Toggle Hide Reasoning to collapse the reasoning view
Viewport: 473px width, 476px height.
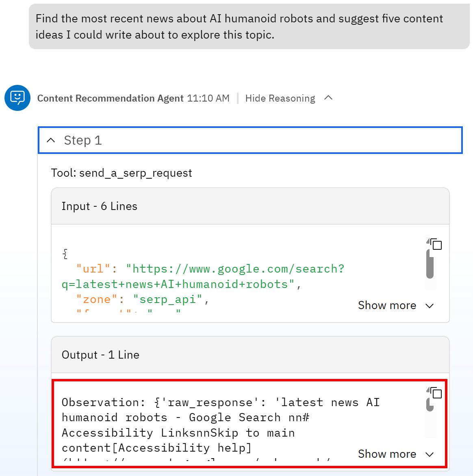pos(280,98)
